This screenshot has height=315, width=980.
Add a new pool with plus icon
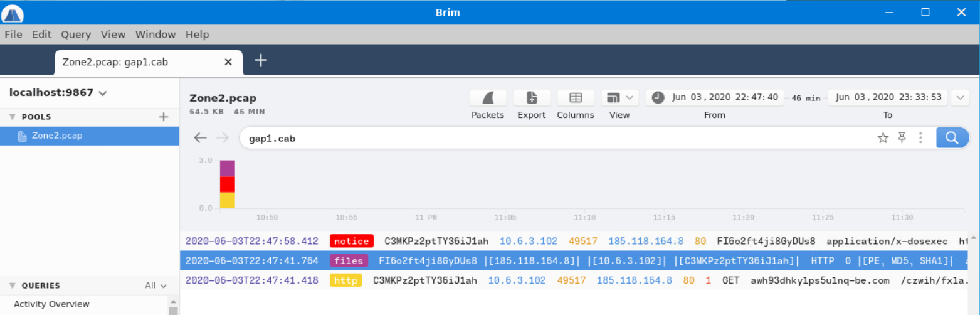click(x=164, y=117)
